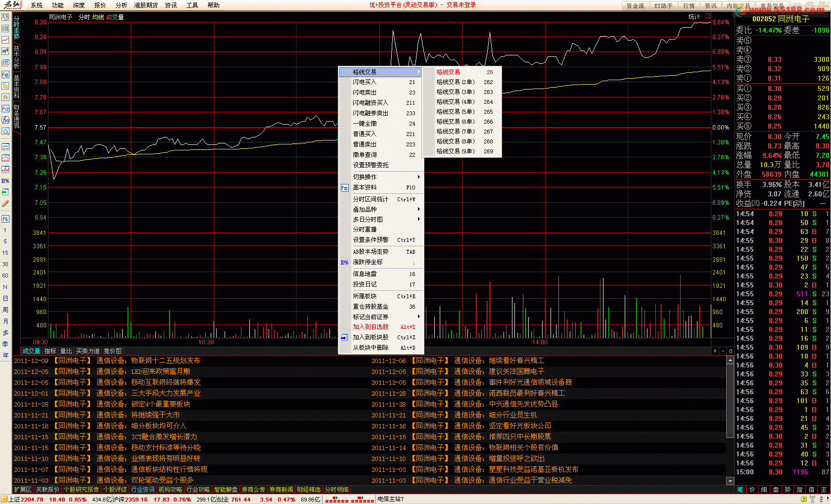Click the area chart sidebar icon
Screen dimensions: 831x504
5,158
